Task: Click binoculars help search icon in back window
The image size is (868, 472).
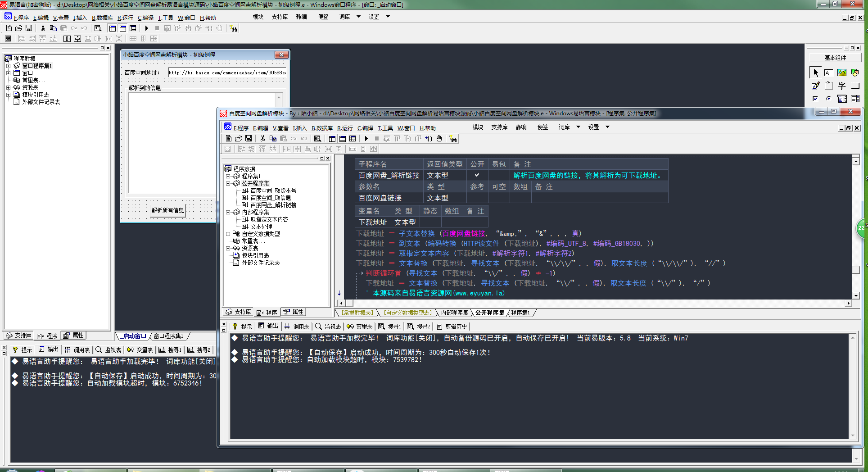Action: (233, 28)
